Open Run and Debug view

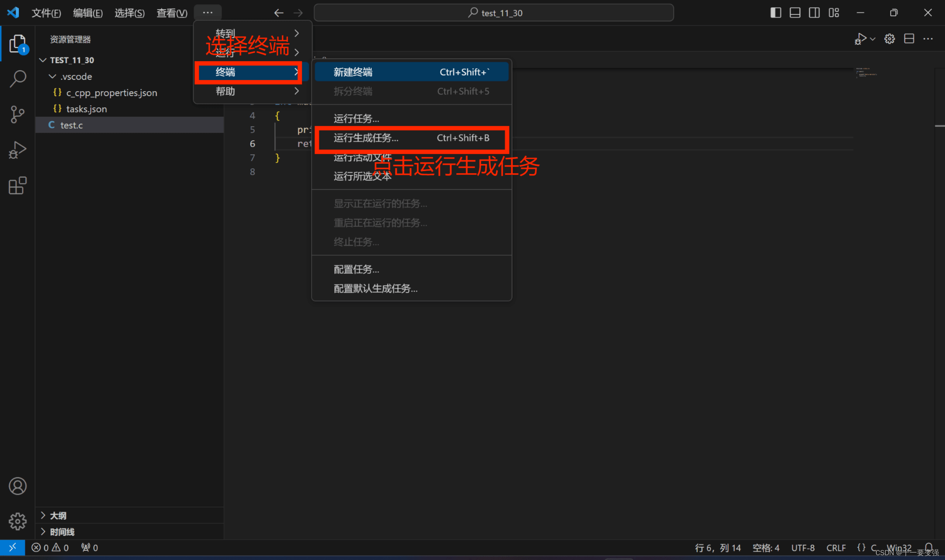click(x=17, y=150)
